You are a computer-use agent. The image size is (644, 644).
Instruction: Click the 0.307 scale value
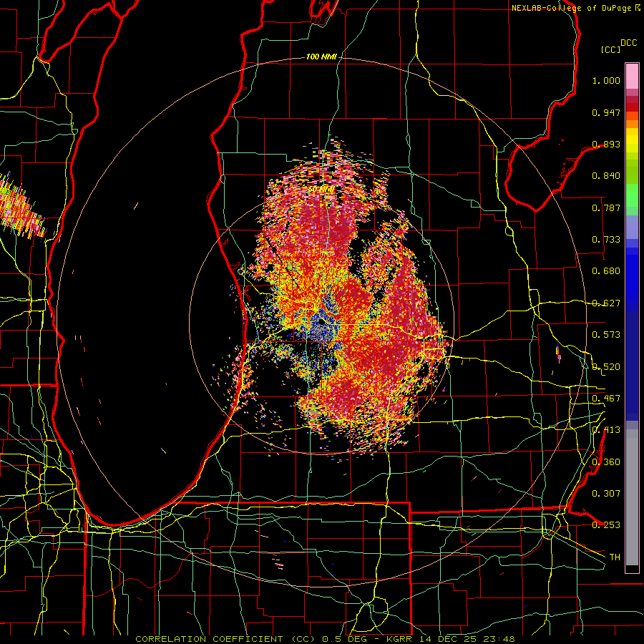(606, 493)
